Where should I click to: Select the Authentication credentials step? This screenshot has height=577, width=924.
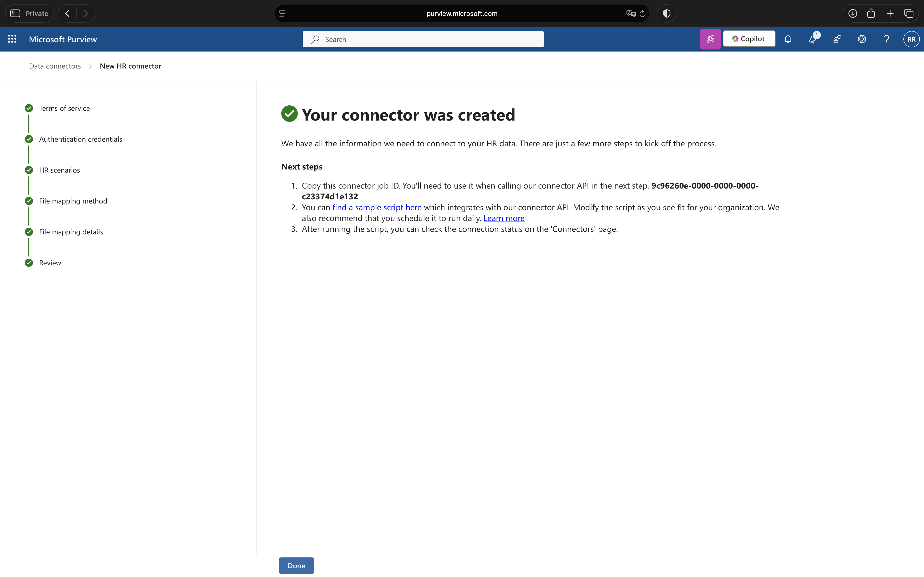(x=80, y=139)
